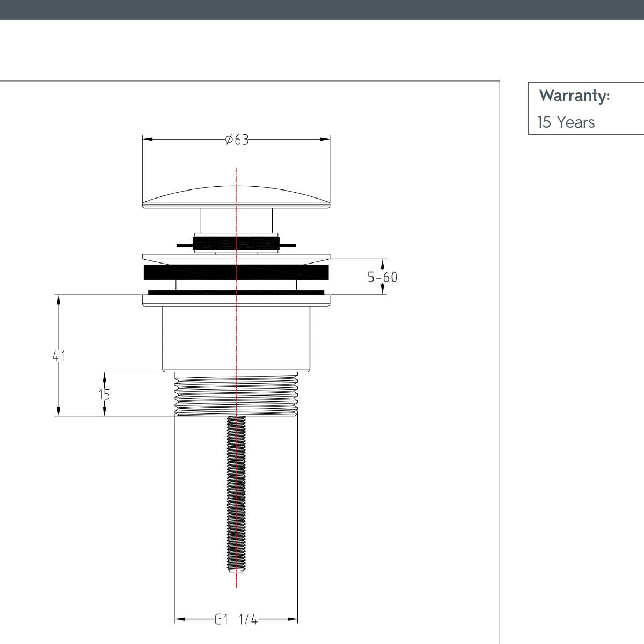Screen dimensions: 644x644
Task: Select the 15 thread length dimension
Action: 104,394
